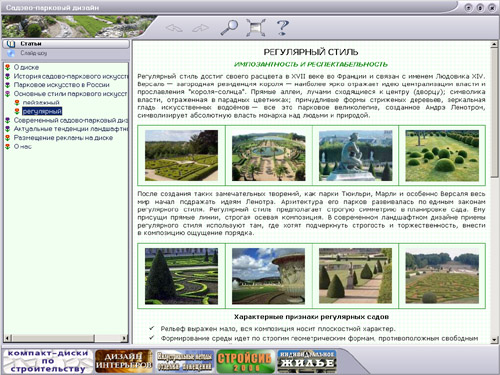
Task: Click the article scrollbar up arrow
Action: tap(494, 45)
